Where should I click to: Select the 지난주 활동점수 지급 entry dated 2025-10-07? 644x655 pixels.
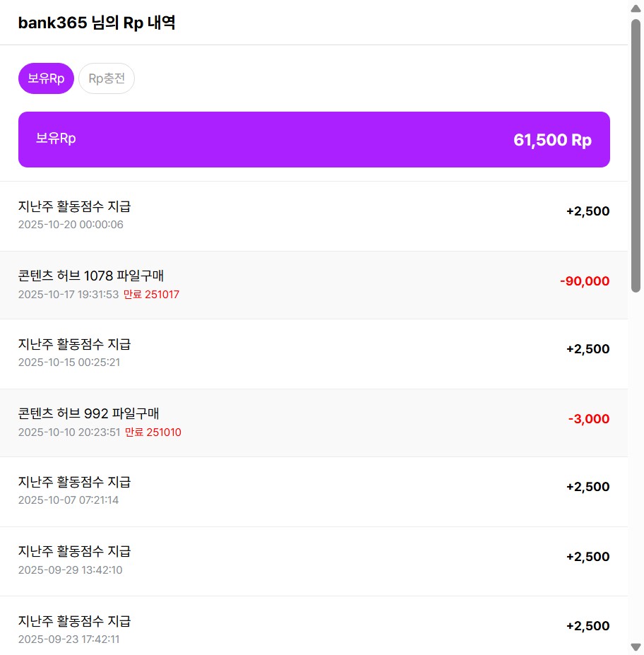click(74, 483)
